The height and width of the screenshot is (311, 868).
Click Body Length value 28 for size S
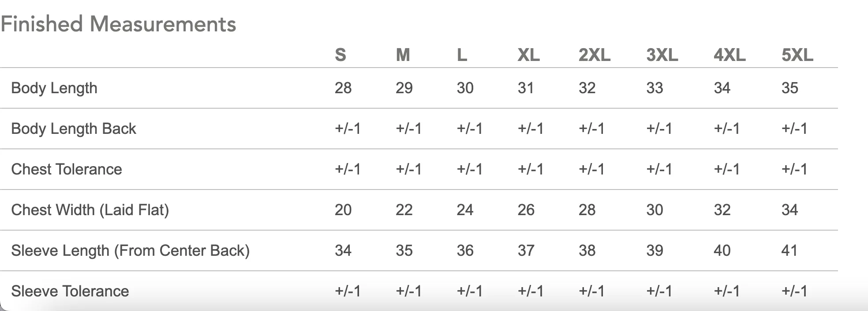coord(343,88)
